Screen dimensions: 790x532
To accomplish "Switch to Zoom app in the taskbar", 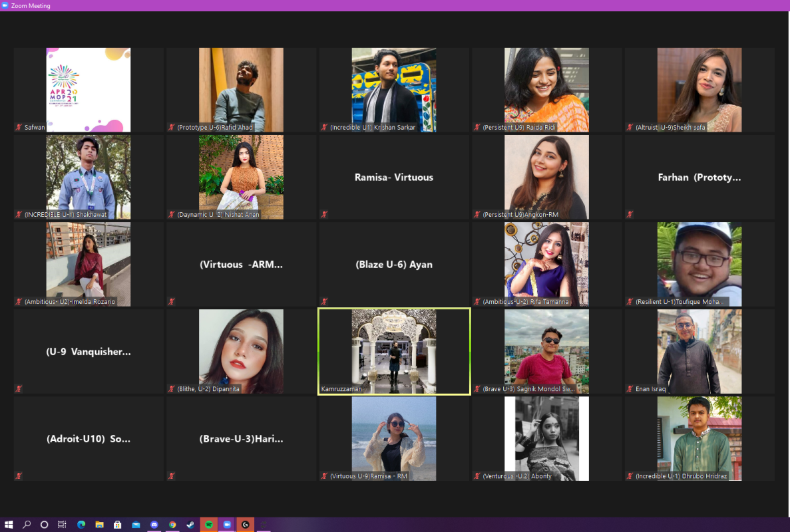I will click(227, 525).
